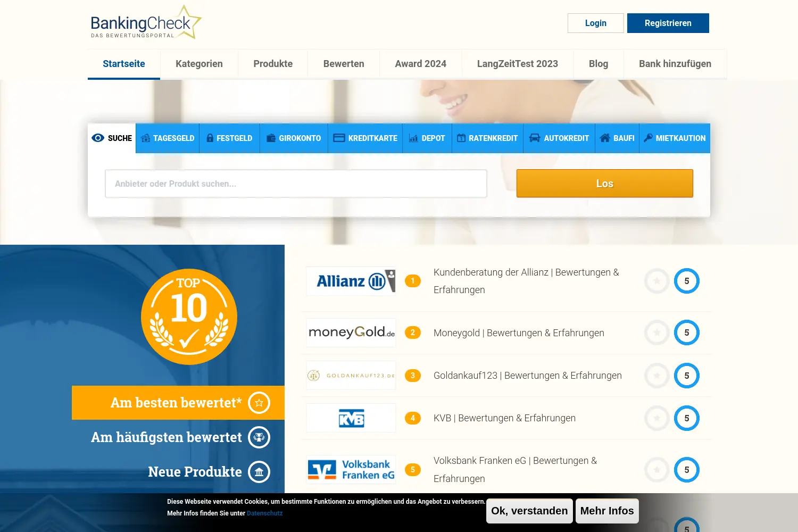
Task: Click the Baufi house icon
Action: pyautogui.click(x=605, y=138)
